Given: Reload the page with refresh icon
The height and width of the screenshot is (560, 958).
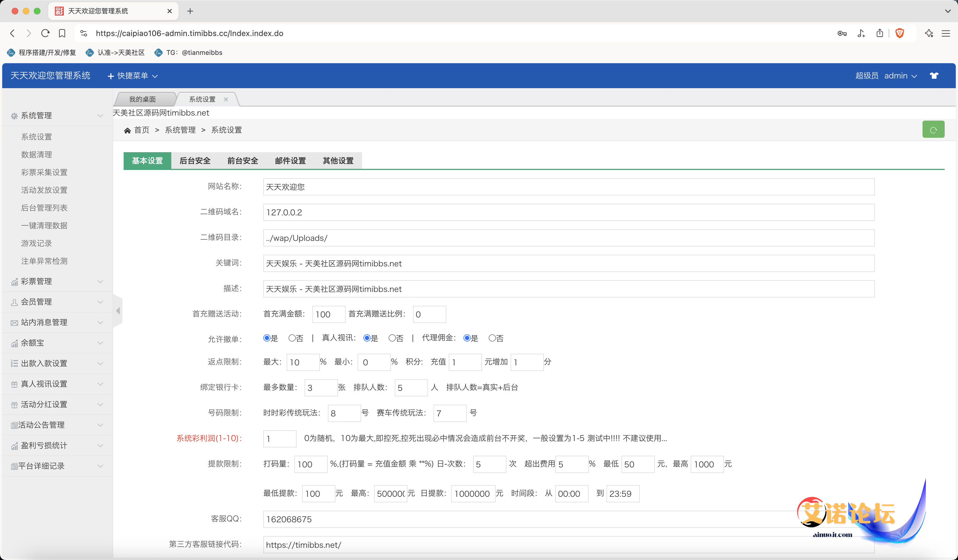Looking at the screenshot, I should (x=45, y=33).
